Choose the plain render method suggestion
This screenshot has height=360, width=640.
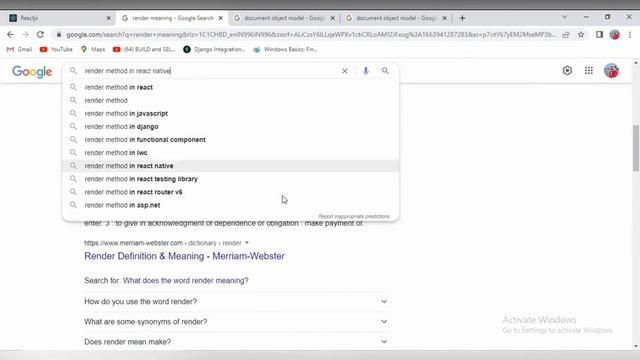[231, 100]
